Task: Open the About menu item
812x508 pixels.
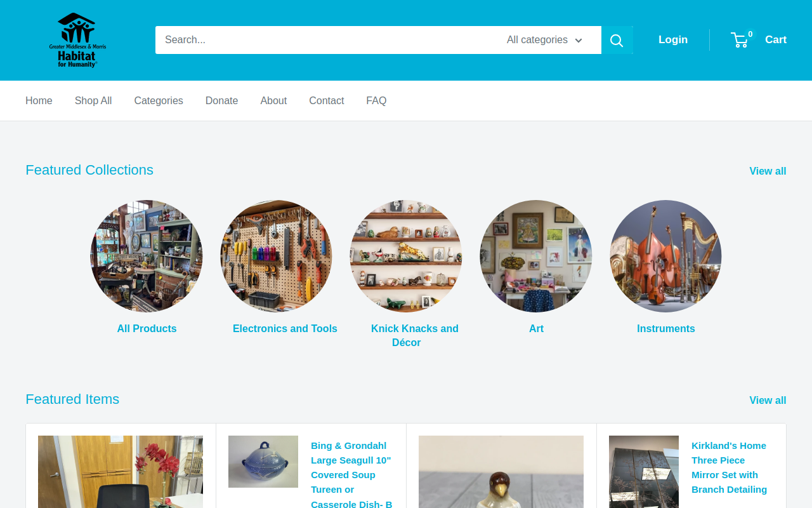Action: tap(273, 100)
